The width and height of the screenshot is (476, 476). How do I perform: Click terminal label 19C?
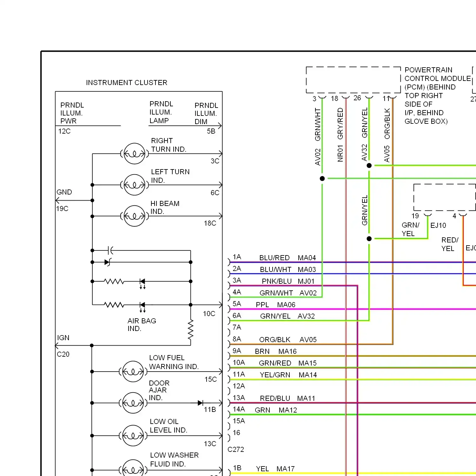62,208
